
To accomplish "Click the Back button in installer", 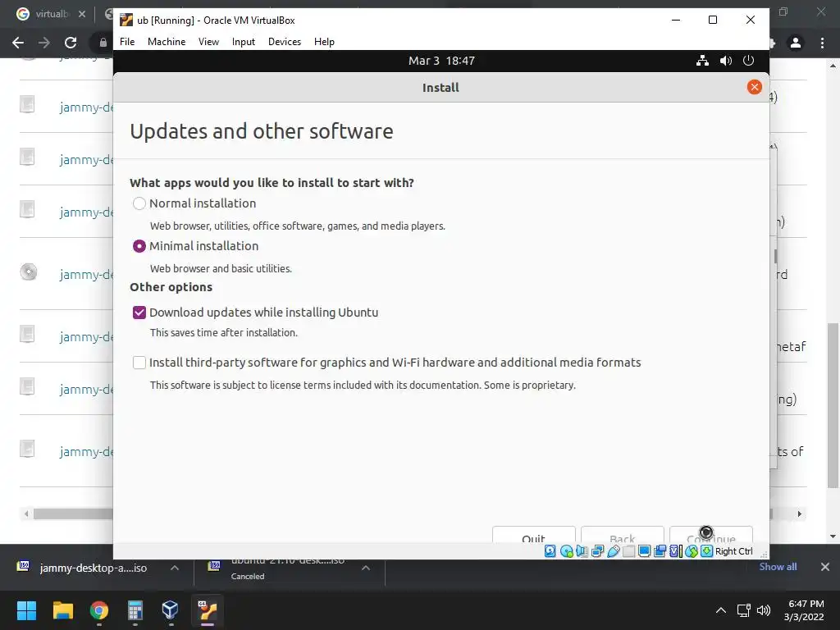I will tap(622, 535).
